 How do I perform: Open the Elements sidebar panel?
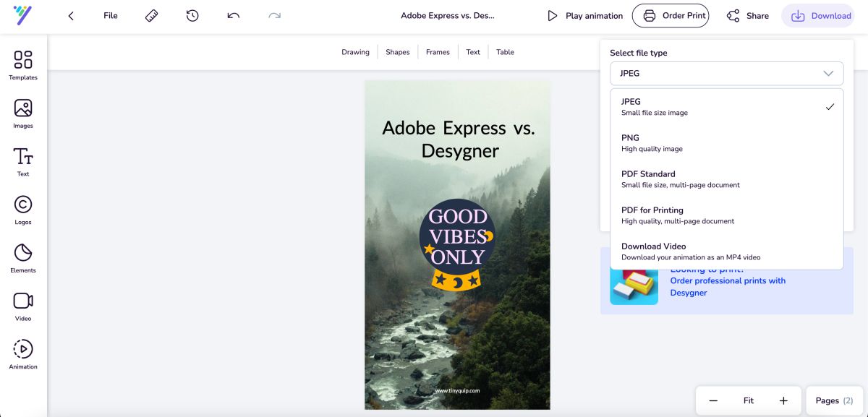(x=23, y=258)
